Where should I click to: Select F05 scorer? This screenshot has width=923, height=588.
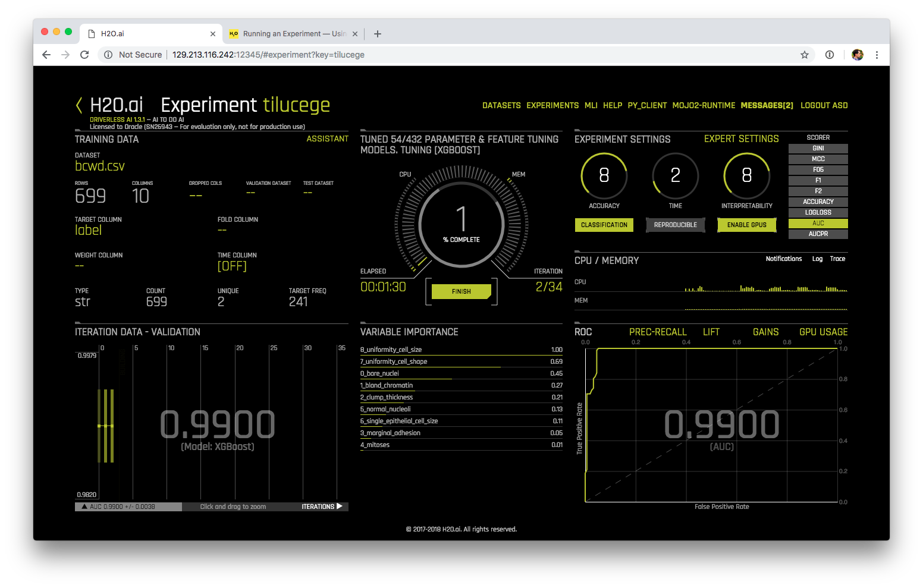[818, 169]
